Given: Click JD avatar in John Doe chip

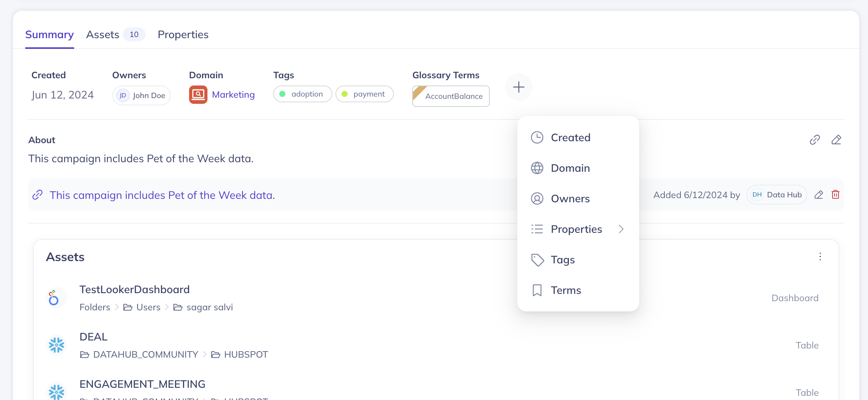Looking at the screenshot, I should 123,95.
